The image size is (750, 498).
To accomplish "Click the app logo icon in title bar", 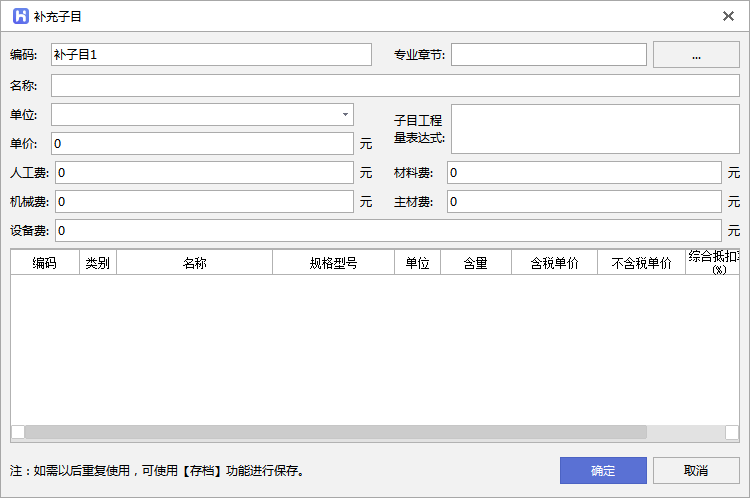I will (x=18, y=16).
